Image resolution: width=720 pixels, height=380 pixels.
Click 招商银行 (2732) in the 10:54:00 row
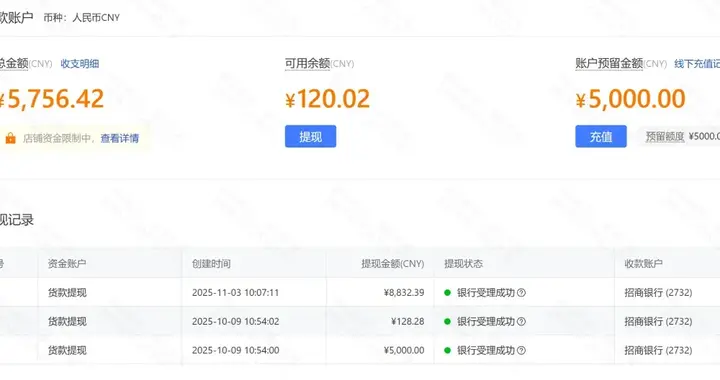[x=658, y=351]
